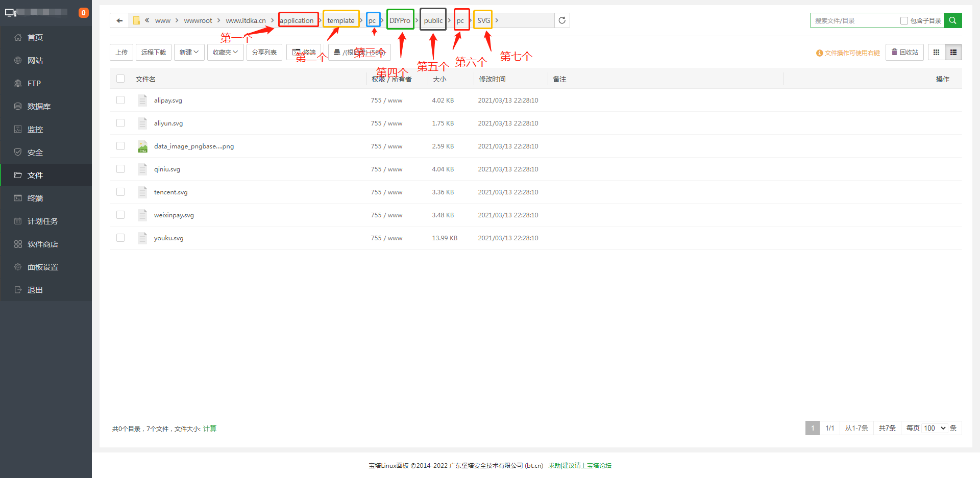This screenshot has width=980, height=478.
Task: Go to DIYPro folder in path
Action: point(400,20)
